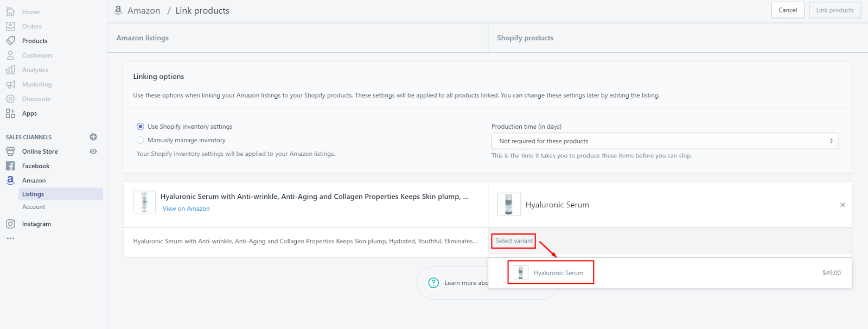Add a sales channel with plus icon

[x=93, y=137]
